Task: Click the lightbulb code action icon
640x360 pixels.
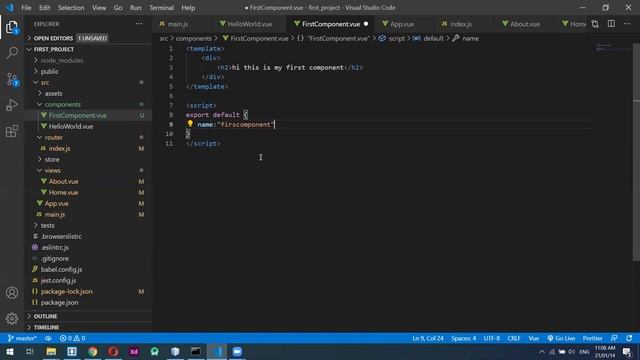Action: [x=190, y=124]
